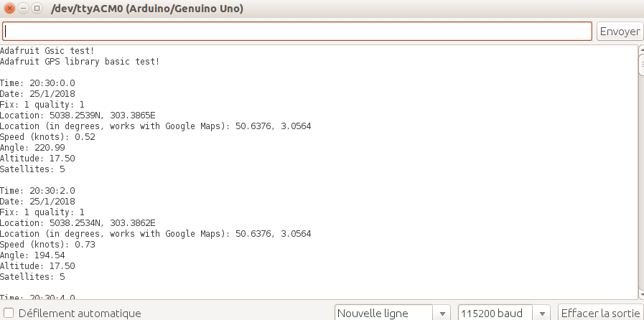Click the 115200 baud combo box

click(497, 314)
